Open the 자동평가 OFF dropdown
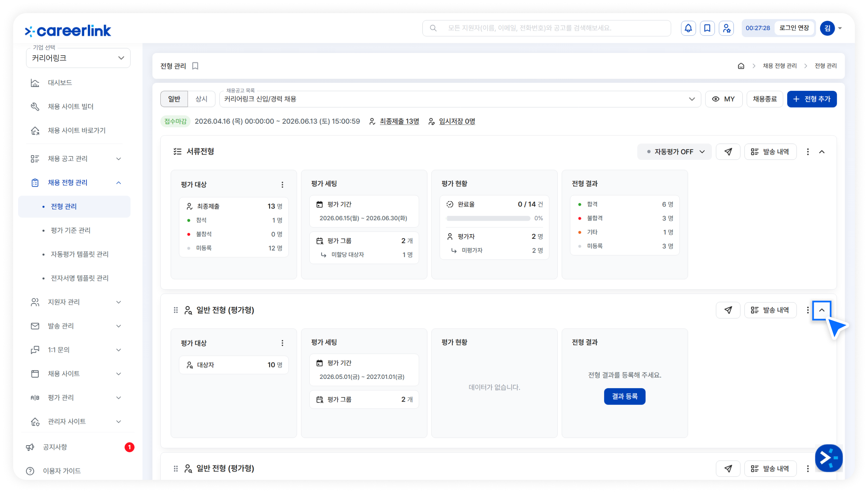 [x=674, y=152]
